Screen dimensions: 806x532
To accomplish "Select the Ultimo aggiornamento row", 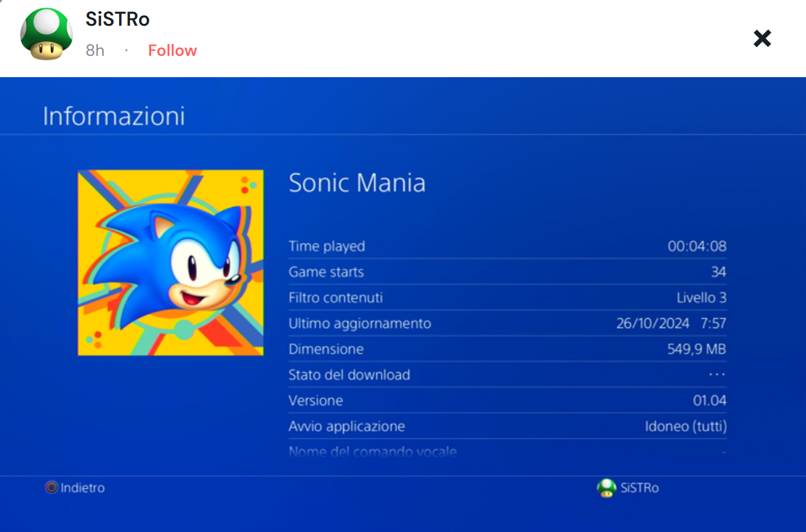I will (x=507, y=323).
